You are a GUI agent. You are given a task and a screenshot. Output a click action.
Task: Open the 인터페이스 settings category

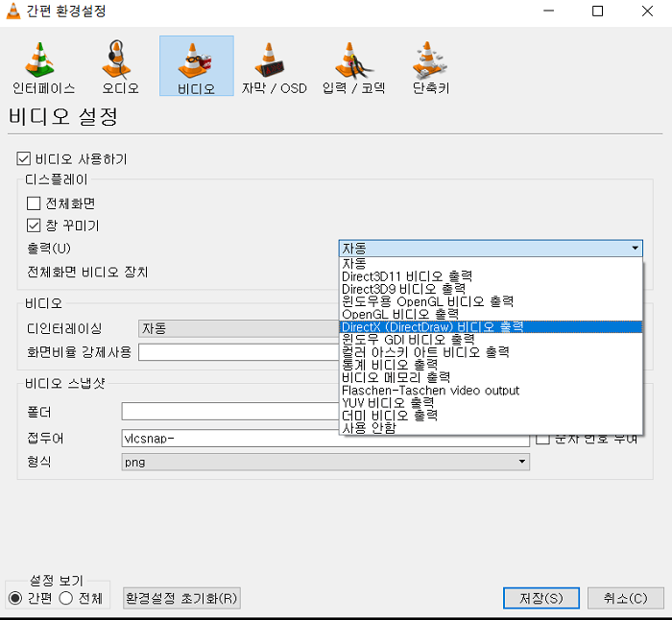tap(43, 66)
